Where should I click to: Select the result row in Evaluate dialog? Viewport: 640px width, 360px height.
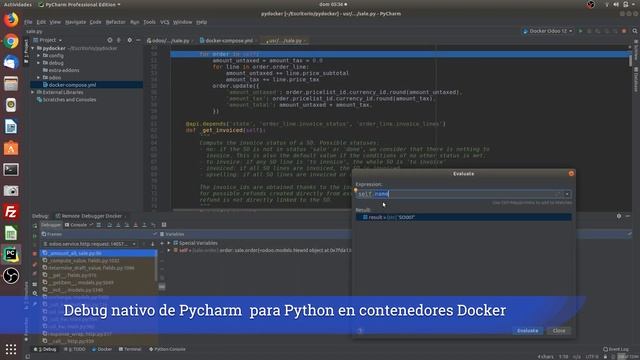coord(463,218)
